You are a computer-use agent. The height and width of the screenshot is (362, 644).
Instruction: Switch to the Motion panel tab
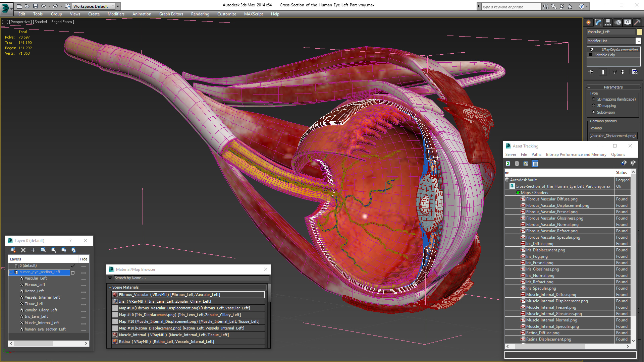click(618, 22)
